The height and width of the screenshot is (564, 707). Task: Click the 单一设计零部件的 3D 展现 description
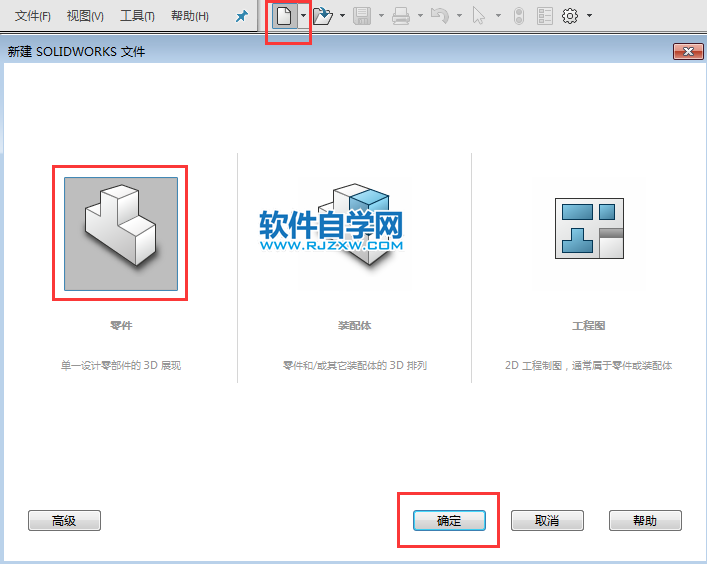121,365
